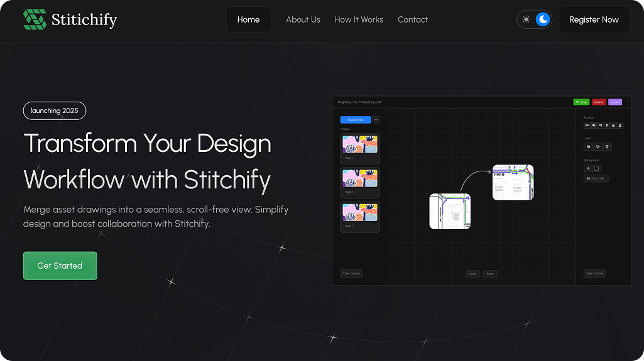Open the Home nav tab
Image resolution: width=644 pixels, height=361 pixels.
[x=248, y=19]
